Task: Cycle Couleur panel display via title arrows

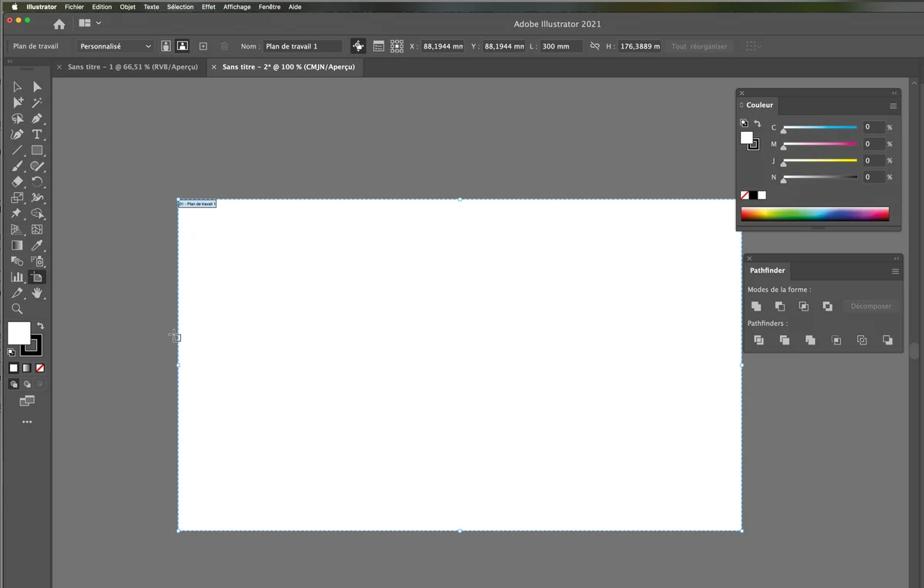Action: coord(742,105)
